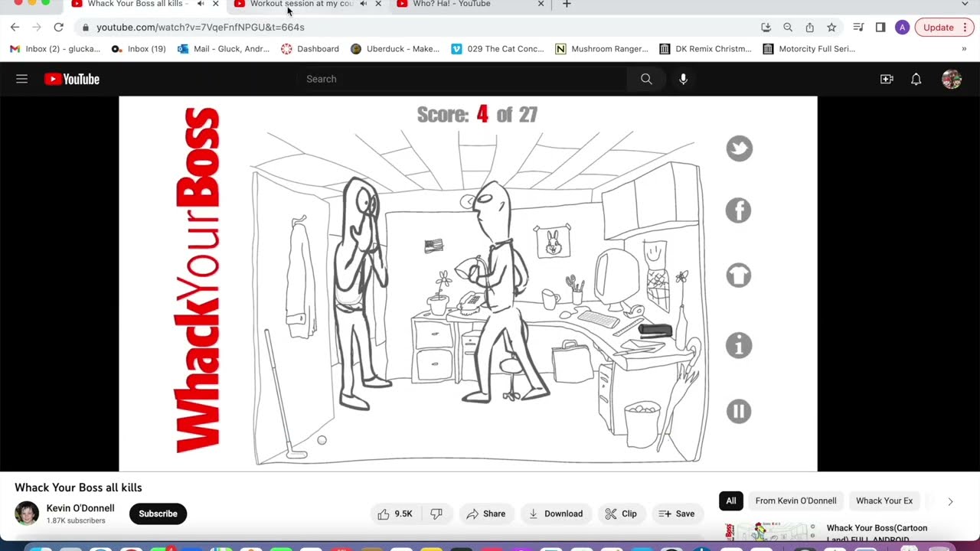980x551 pixels.
Task: Open the browser zoom magnifier icon
Action: [788, 28]
